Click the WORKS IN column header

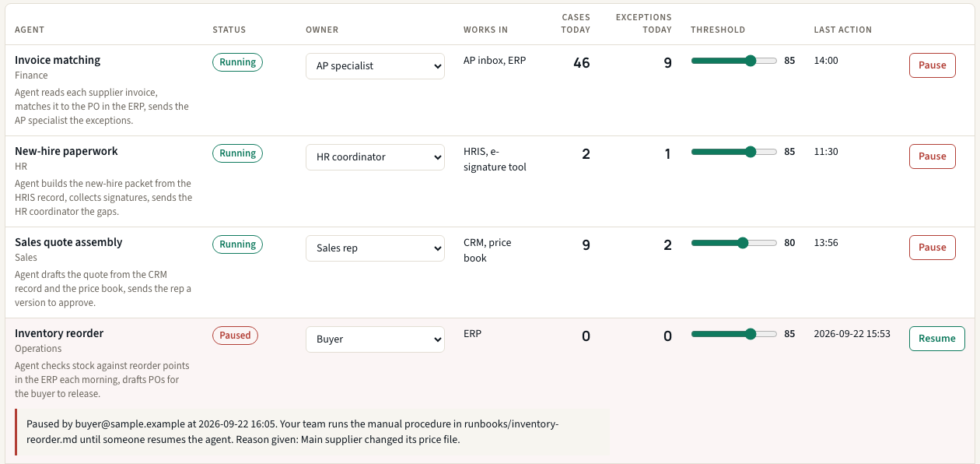coord(485,30)
